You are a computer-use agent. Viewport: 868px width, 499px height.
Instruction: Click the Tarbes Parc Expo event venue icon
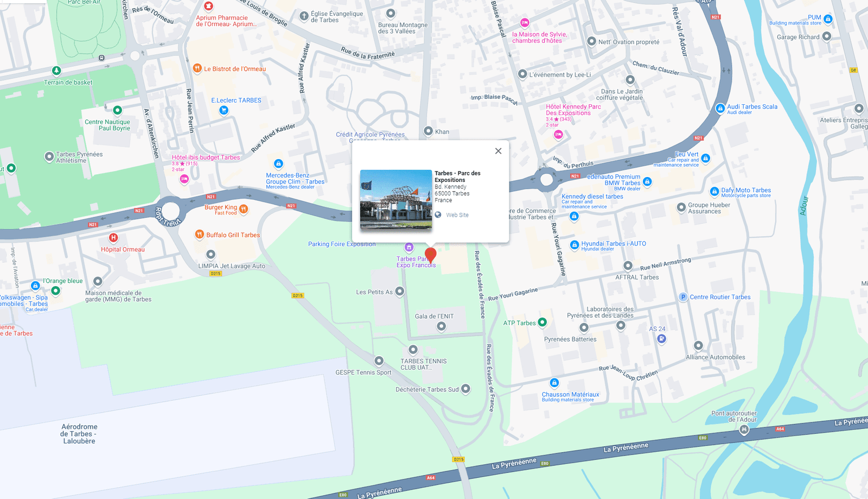[x=409, y=248]
